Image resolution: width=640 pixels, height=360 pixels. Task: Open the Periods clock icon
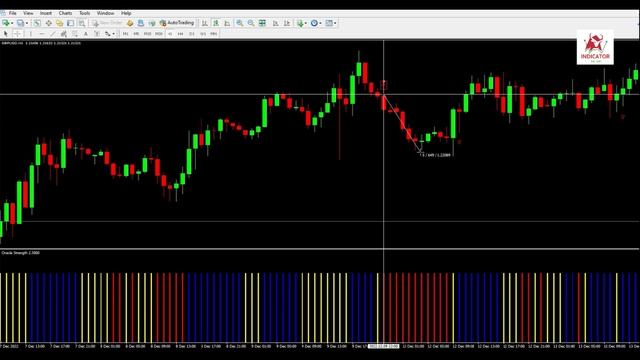pyautogui.click(x=314, y=23)
